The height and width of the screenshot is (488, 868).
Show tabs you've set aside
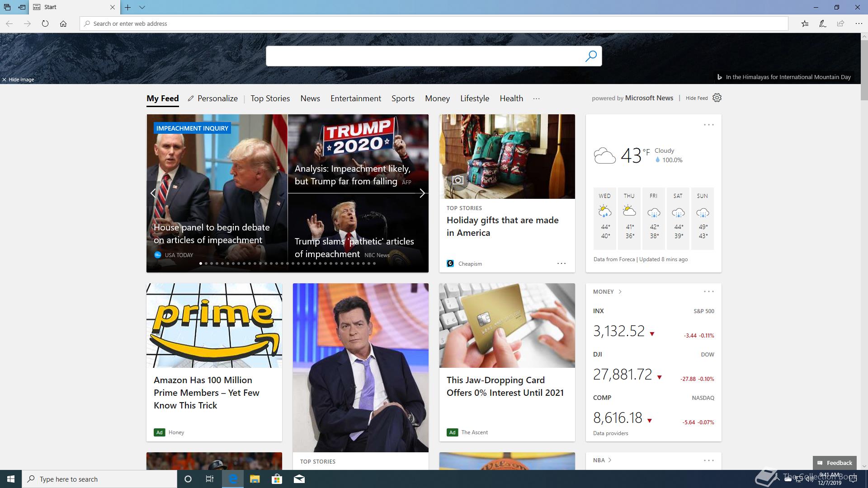click(x=7, y=7)
